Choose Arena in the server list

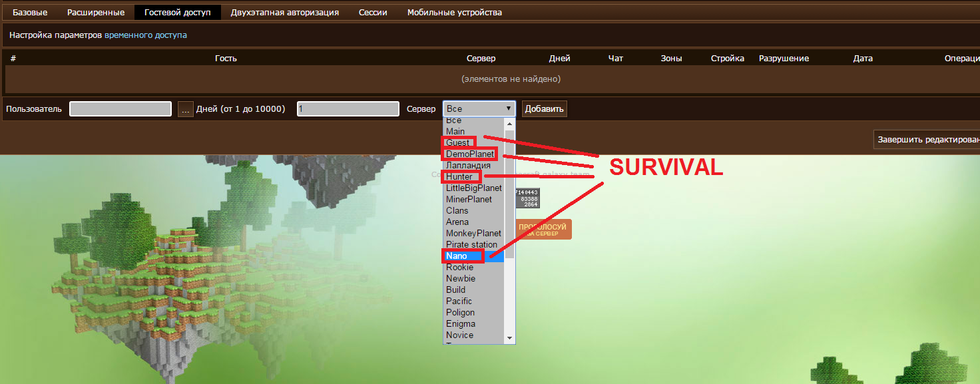click(x=474, y=222)
